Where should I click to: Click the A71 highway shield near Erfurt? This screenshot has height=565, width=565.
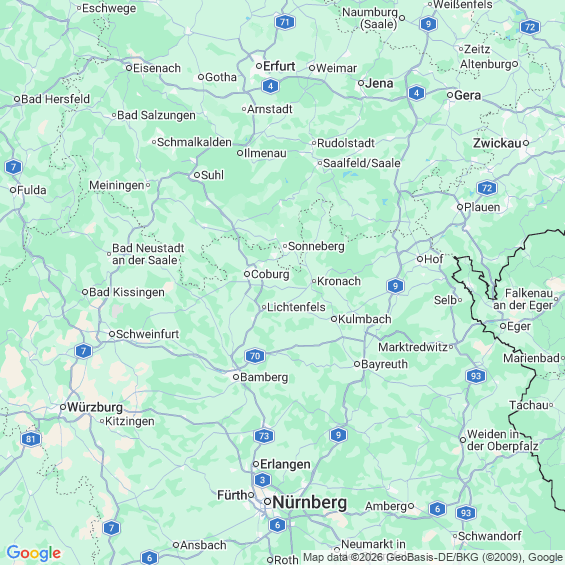tap(285, 22)
